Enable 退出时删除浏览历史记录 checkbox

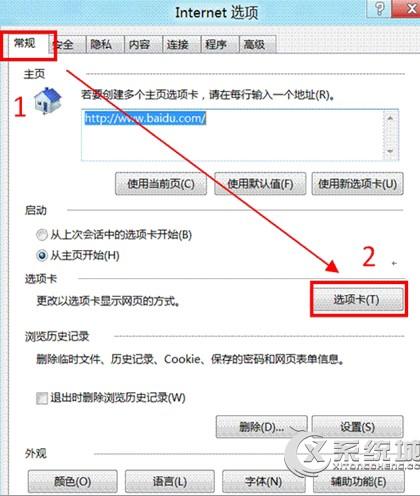tap(42, 398)
